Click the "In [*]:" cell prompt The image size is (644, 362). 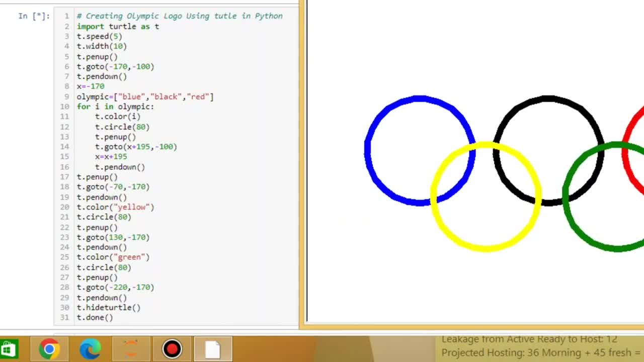pyautogui.click(x=34, y=16)
